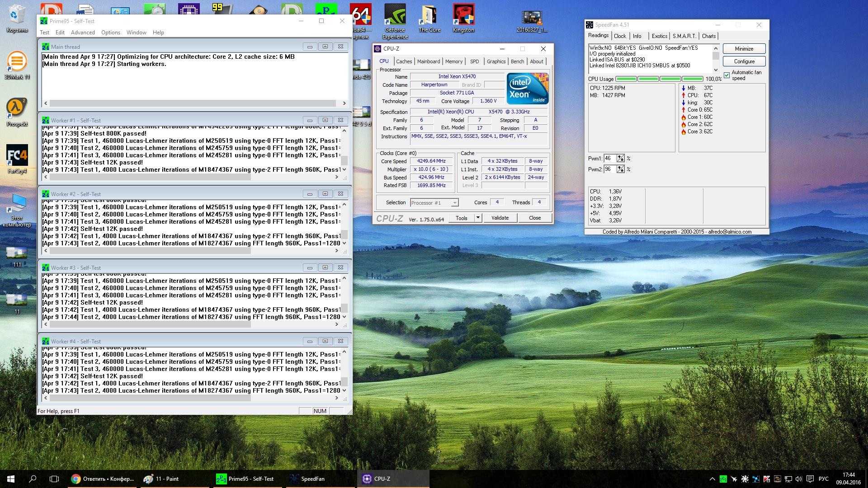This screenshot has height=488, width=868.
Task: Click the Validate button in CPU-Z
Action: coord(500,218)
